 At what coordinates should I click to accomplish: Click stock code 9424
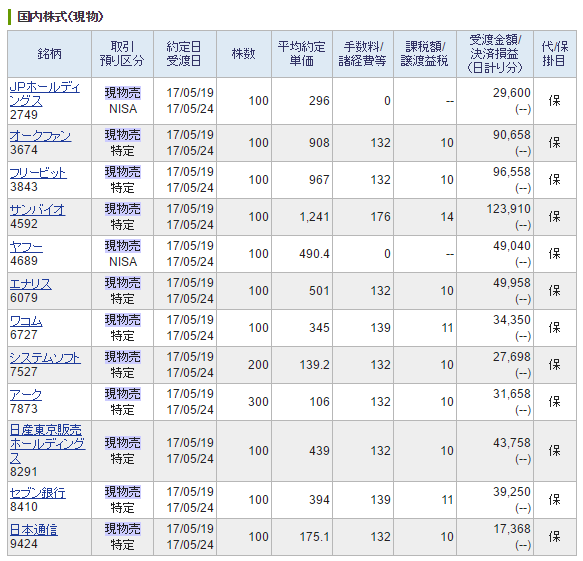point(24,544)
